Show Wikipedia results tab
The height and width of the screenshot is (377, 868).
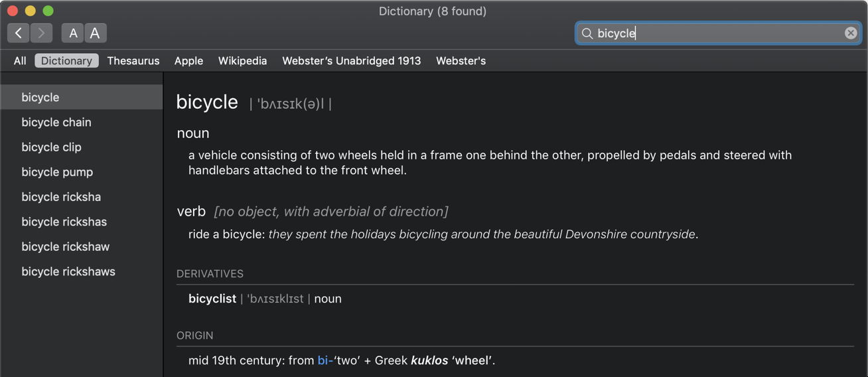(x=242, y=61)
